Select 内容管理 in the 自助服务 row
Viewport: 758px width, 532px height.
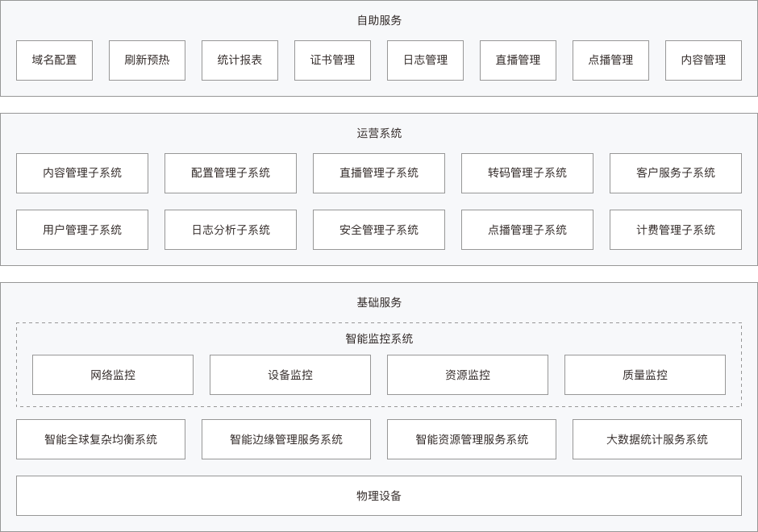pyautogui.click(x=703, y=60)
